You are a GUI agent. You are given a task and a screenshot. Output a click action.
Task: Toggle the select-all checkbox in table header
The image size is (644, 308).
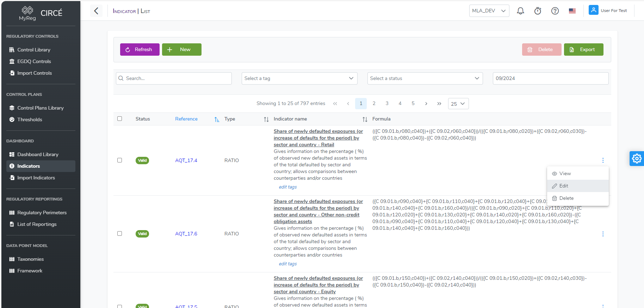120,119
